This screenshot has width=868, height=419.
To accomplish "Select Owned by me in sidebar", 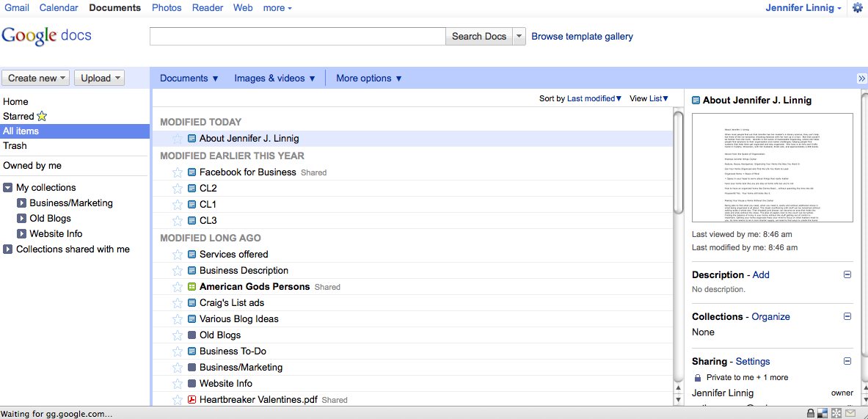I will click(x=32, y=166).
